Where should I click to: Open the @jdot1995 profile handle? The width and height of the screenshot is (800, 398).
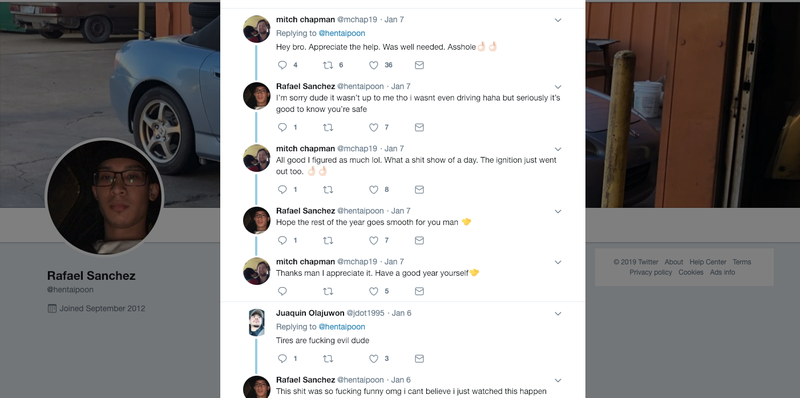[x=367, y=313]
